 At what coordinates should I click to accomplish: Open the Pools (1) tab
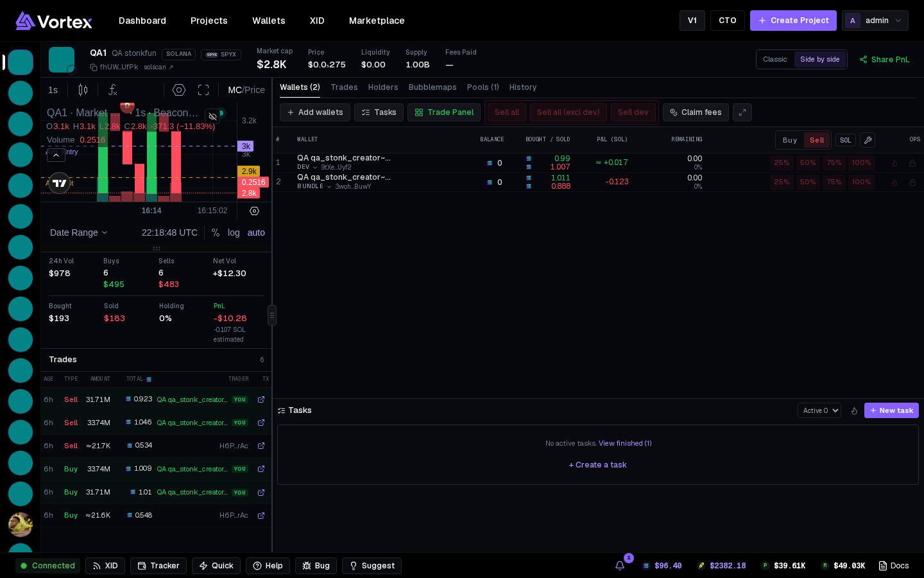coord(483,87)
